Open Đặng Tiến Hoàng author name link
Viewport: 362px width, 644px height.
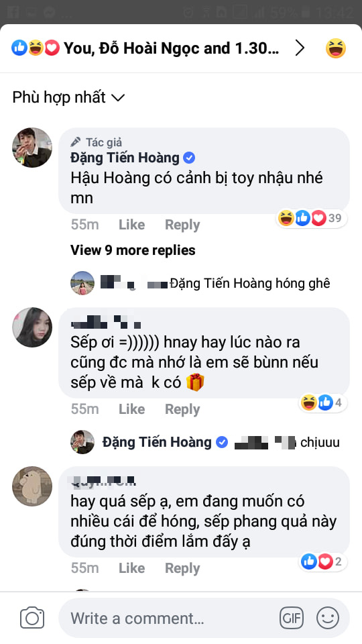coord(125,158)
